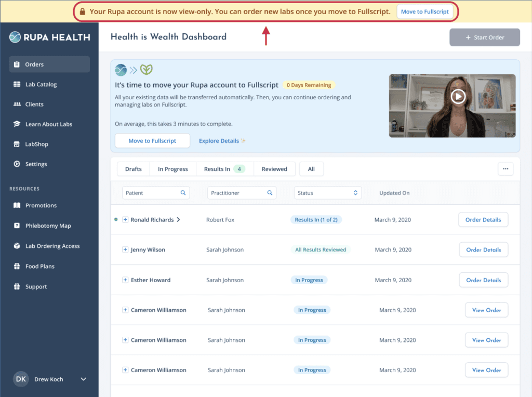
Task: Expand the Jenny Wilson order row
Action: (x=125, y=250)
